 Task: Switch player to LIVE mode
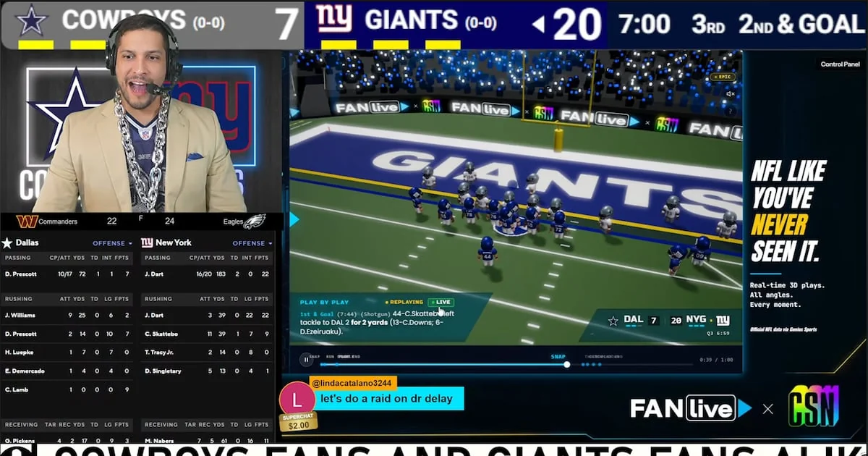(x=441, y=302)
